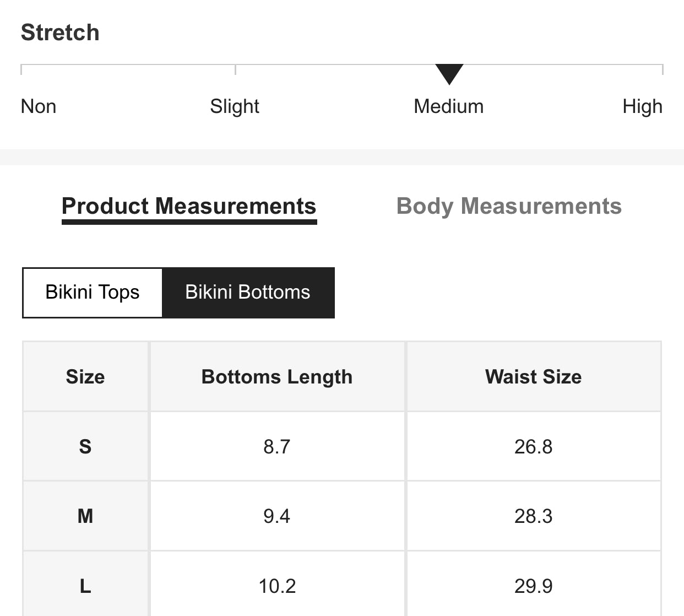Click the Waist Size column header
Screen dimensions: 684x616
click(x=533, y=377)
